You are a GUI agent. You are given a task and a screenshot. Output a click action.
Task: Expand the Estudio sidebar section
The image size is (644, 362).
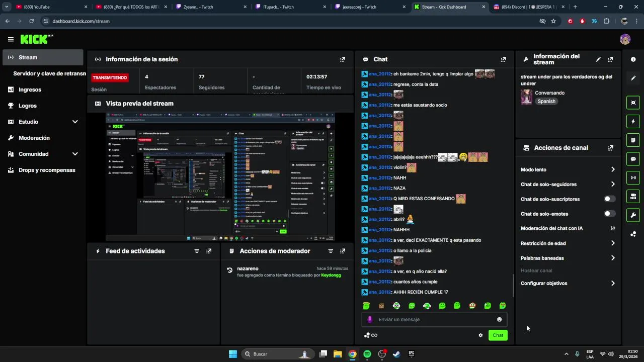point(75,122)
